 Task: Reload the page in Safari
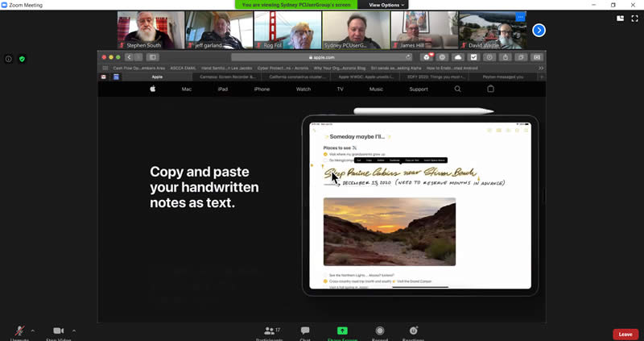pyautogui.click(x=408, y=57)
